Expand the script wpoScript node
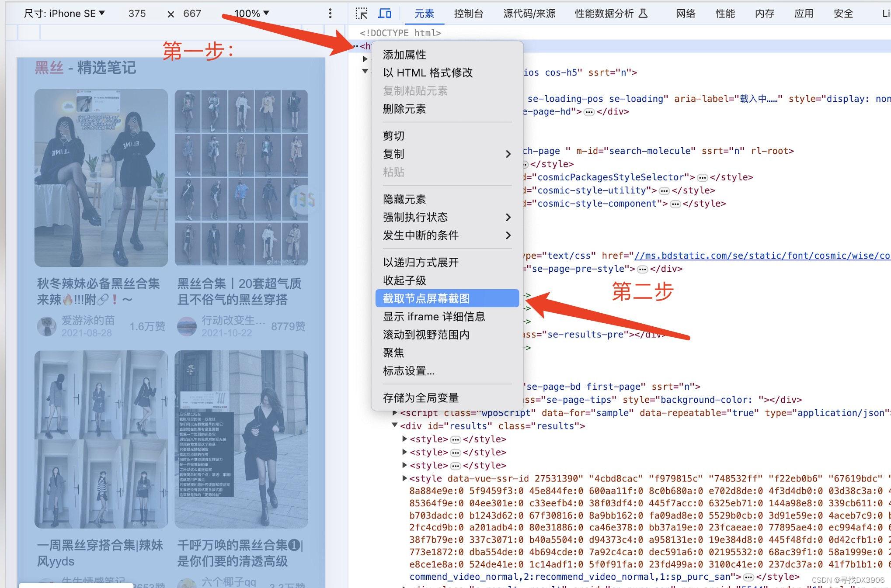Image resolution: width=891 pixels, height=588 pixels. pyautogui.click(x=395, y=413)
